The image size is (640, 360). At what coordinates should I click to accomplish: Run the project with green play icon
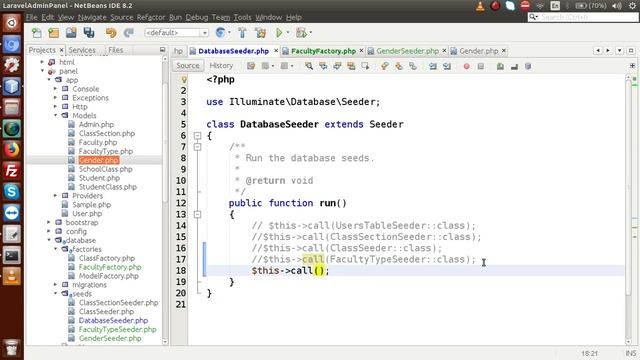[x=279, y=33]
